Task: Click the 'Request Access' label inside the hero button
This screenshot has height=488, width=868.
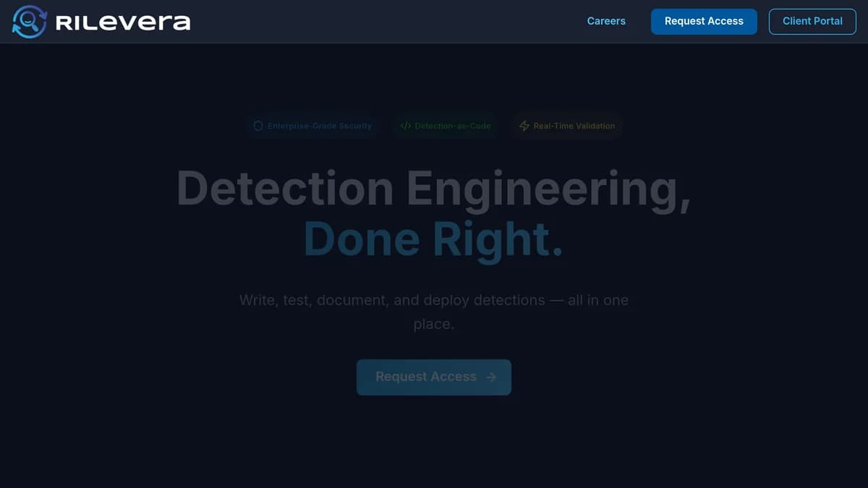Action: click(x=425, y=377)
